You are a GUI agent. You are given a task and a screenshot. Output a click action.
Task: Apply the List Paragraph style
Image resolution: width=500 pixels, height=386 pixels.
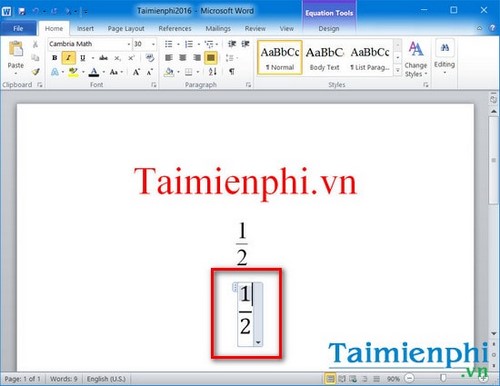click(x=370, y=57)
